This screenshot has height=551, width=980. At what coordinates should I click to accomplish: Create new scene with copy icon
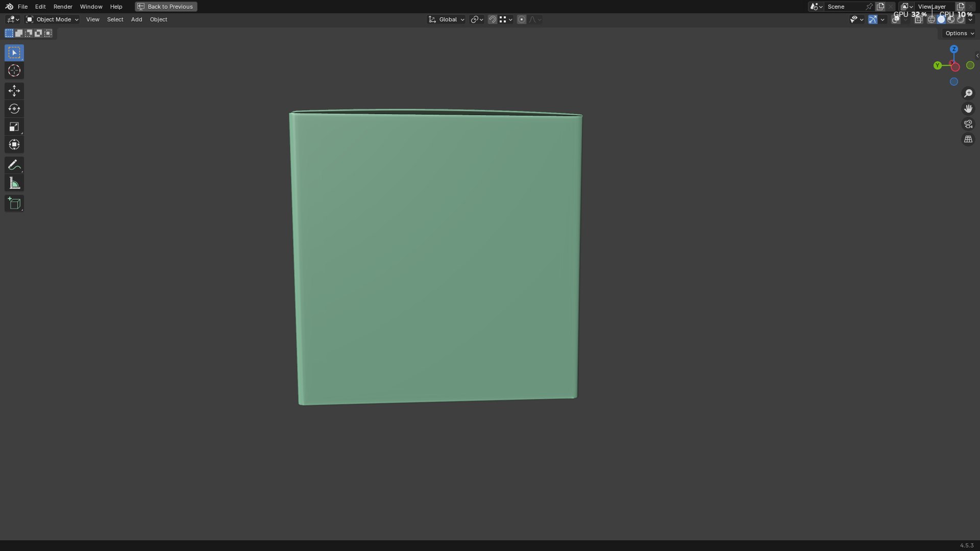point(880,7)
